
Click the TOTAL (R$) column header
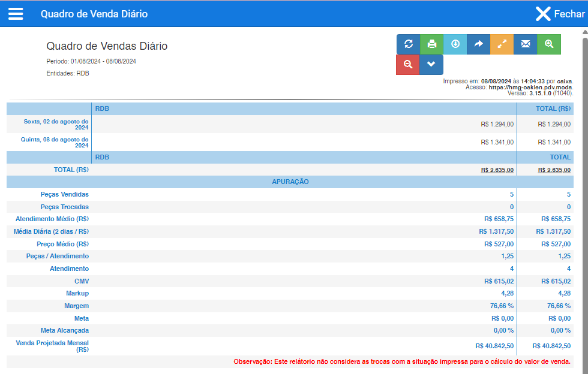pos(553,108)
